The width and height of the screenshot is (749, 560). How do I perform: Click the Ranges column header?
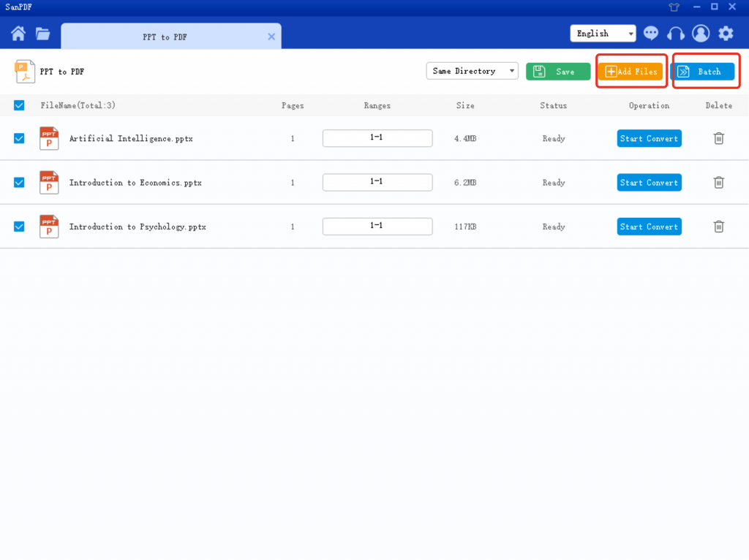click(377, 105)
